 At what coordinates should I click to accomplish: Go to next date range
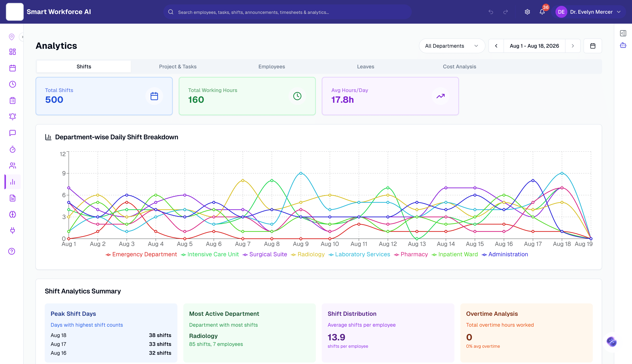pos(572,46)
